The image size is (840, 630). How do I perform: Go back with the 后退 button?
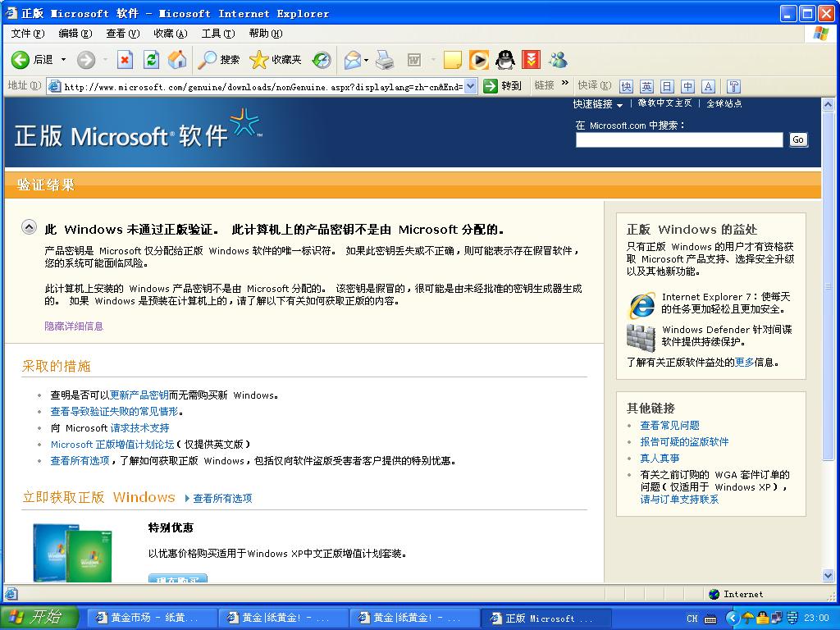pos(32,59)
